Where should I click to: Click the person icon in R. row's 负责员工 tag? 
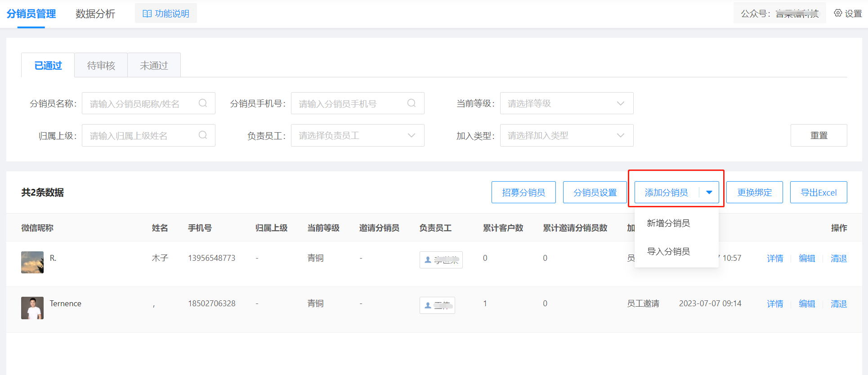coord(428,260)
